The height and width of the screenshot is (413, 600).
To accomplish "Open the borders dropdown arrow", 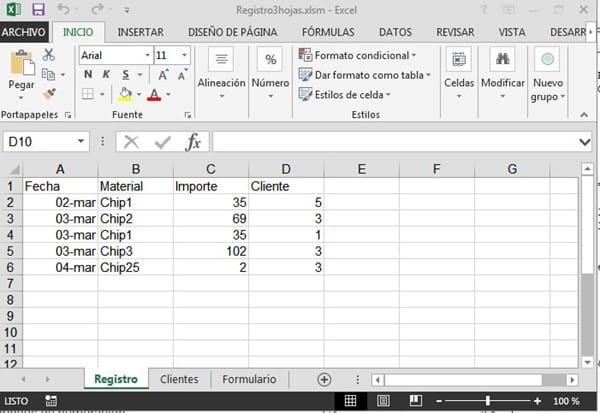I will (102, 94).
